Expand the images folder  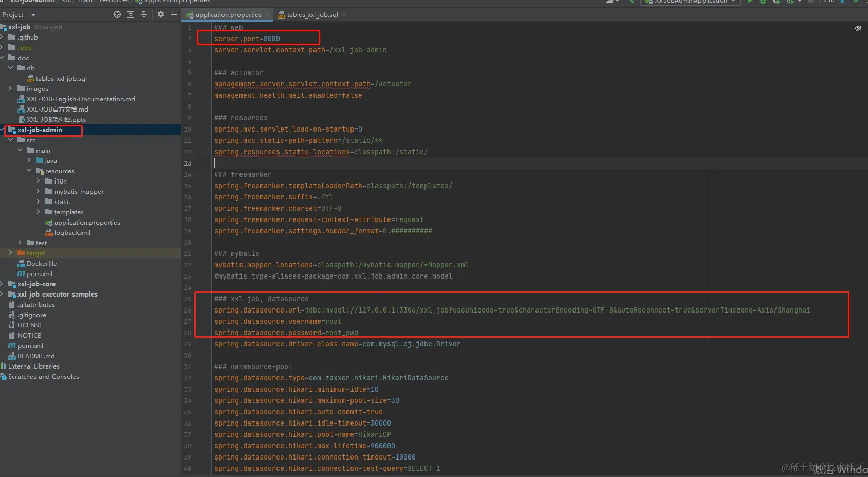coord(11,88)
